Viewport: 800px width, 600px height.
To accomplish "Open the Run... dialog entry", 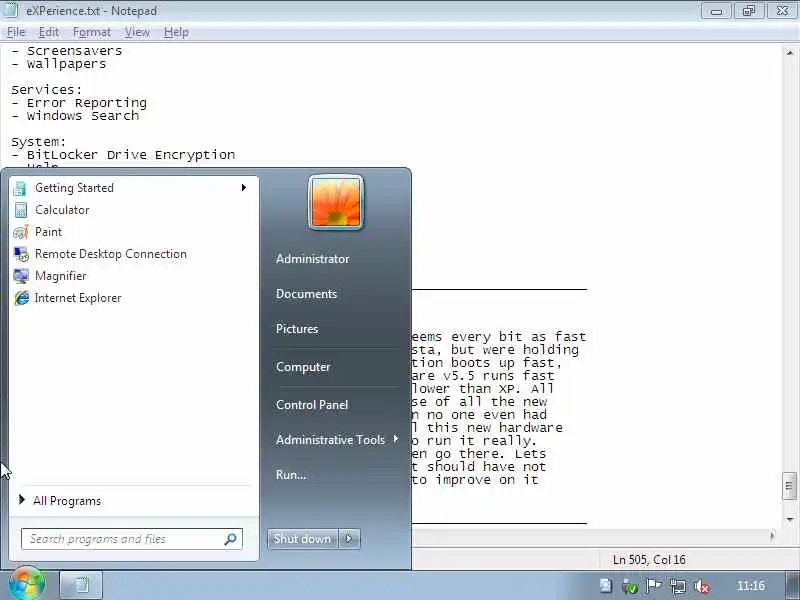I will pyautogui.click(x=291, y=475).
